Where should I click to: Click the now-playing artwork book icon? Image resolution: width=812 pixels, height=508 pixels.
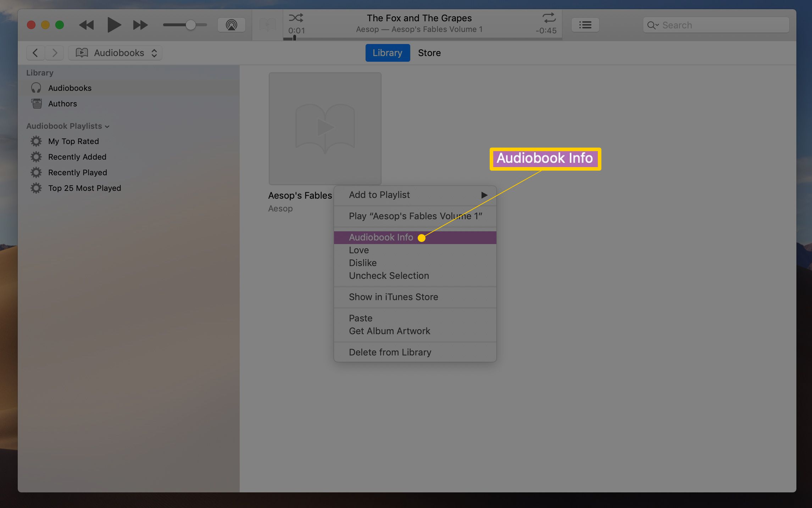pyautogui.click(x=267, y=25)
